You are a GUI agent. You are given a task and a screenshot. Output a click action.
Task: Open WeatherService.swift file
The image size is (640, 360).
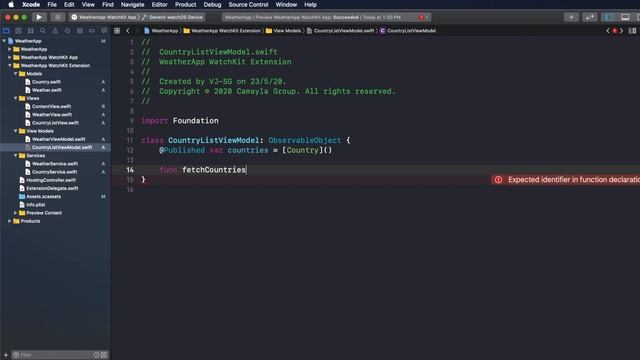click(x=55, y=164)
